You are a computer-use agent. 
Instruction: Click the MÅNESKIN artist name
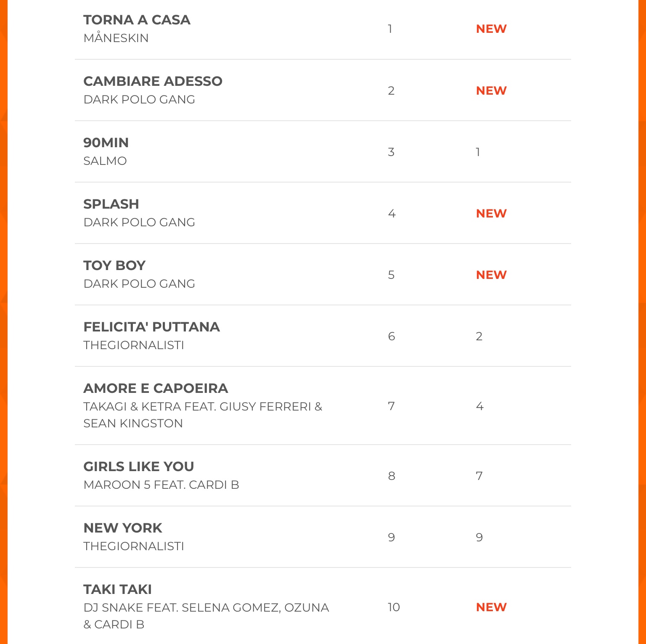coord(116,38)
